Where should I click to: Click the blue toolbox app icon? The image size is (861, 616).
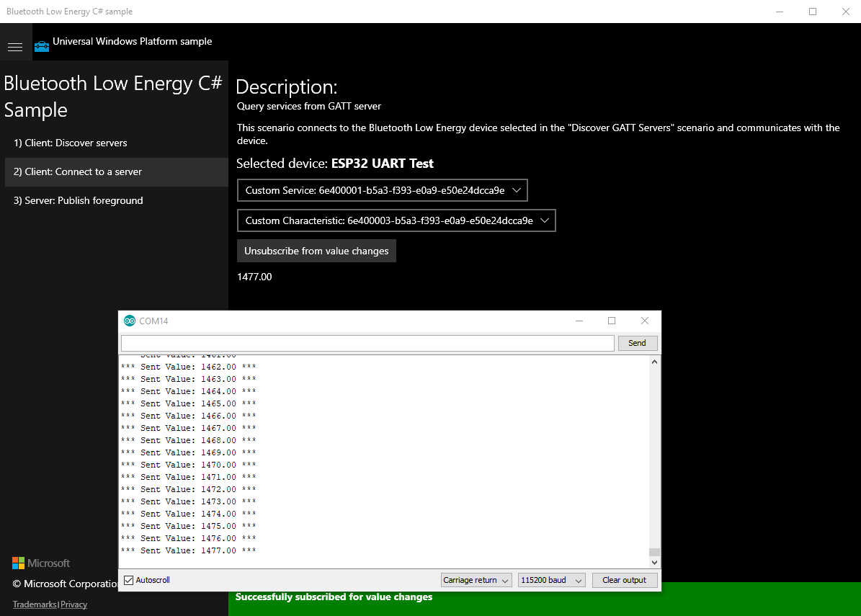point(42,46)
